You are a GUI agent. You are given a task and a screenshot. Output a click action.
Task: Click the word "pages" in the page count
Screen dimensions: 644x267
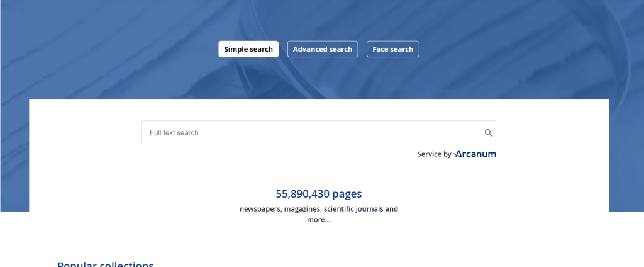pyautogui.click(x=347, y=194)
